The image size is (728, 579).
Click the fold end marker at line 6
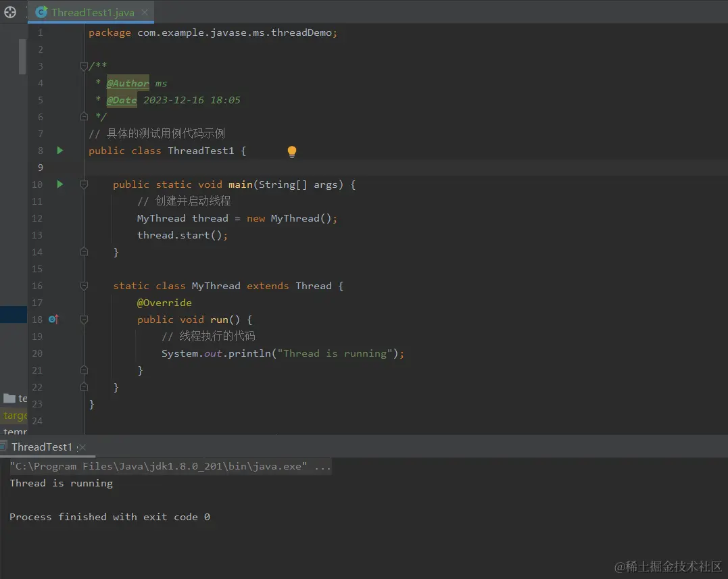click(x=84, y=116)
